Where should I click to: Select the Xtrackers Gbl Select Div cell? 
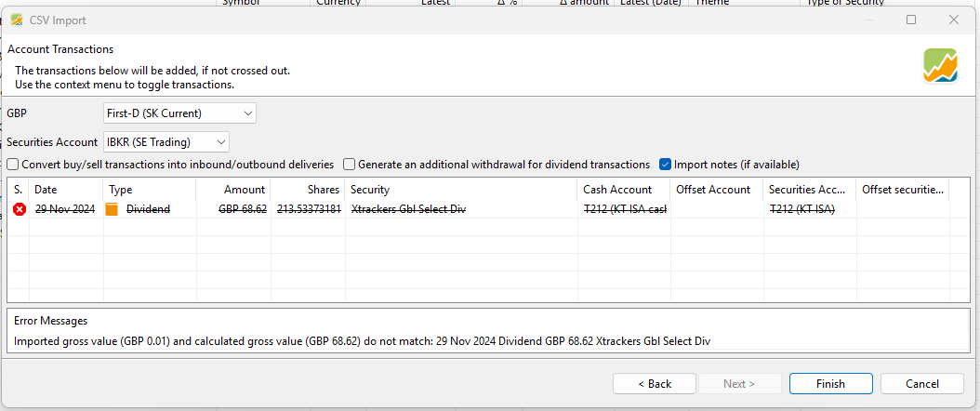pyautogui.click(x=408, y=209)
